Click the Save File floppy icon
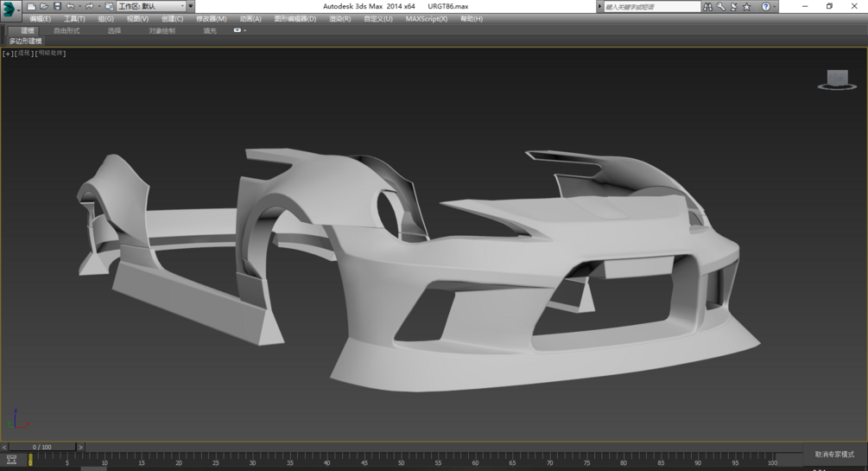868x471 pixels. (x=57, y=6)
